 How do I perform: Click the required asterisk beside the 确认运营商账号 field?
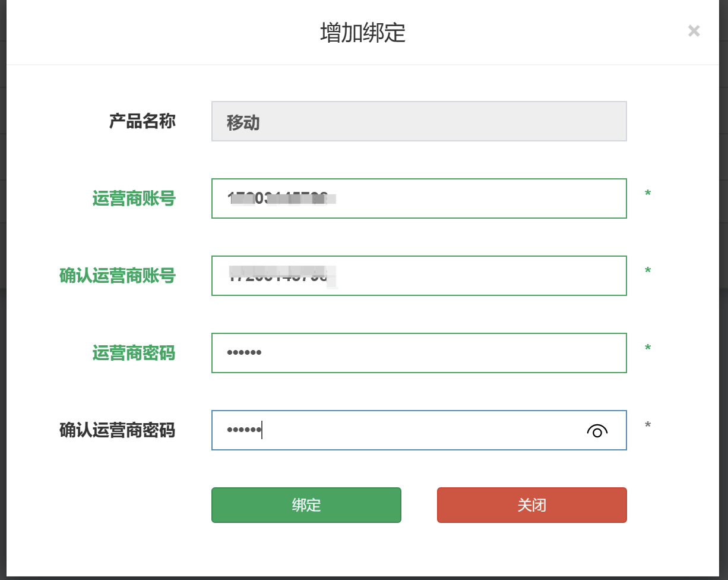648,272
